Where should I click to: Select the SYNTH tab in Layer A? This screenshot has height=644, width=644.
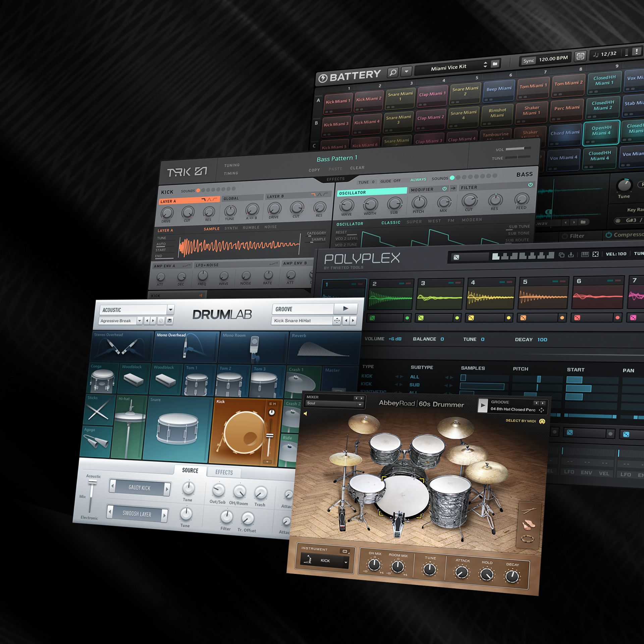coord(231,228)
